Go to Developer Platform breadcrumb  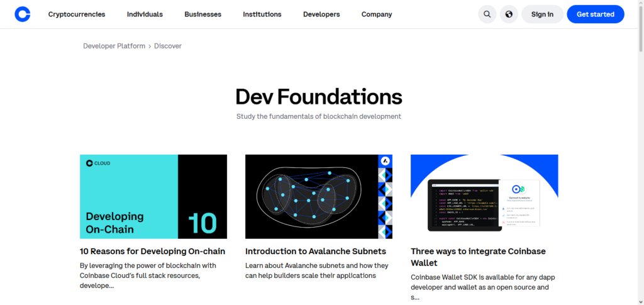point(114,46)
